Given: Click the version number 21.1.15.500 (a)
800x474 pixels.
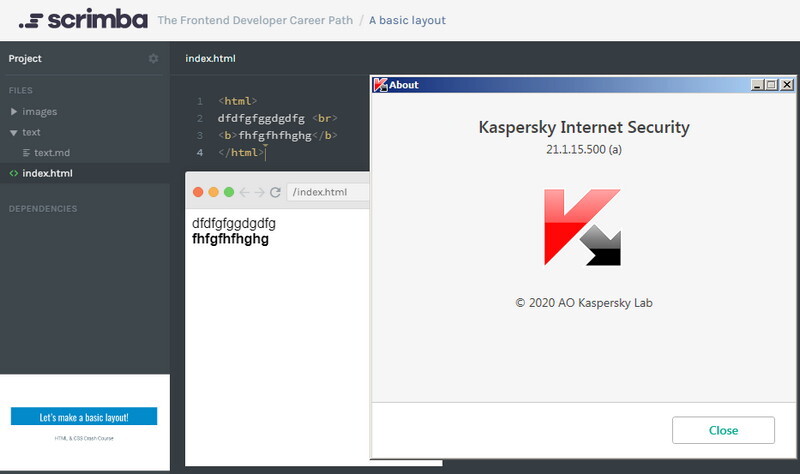Looking at the screenshot, I should [x=584, y=149].
